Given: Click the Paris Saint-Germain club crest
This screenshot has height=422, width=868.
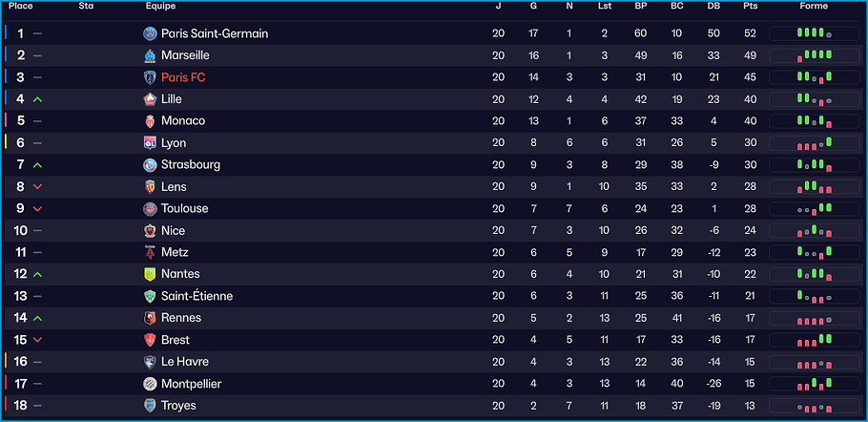Looking at the screenshot, I should [x=150, y=33].
